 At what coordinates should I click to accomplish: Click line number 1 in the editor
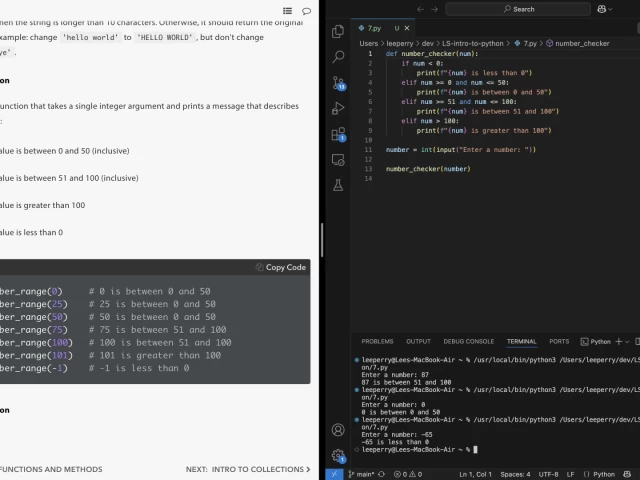[x=370, y=53]
